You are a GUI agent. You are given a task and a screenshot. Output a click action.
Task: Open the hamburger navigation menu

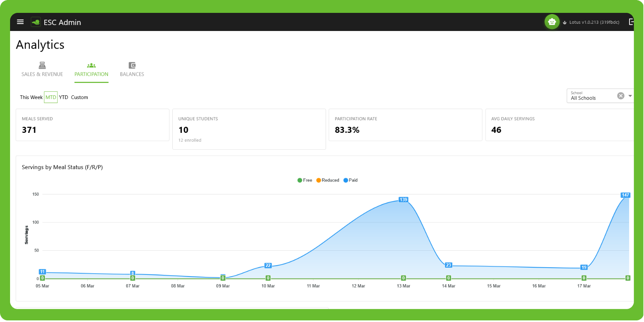pyautogui.click(x=20, y=22)
